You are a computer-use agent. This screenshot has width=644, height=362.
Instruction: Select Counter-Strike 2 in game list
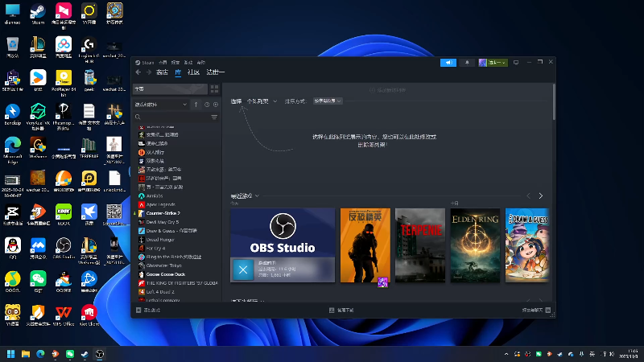[163, 213]
